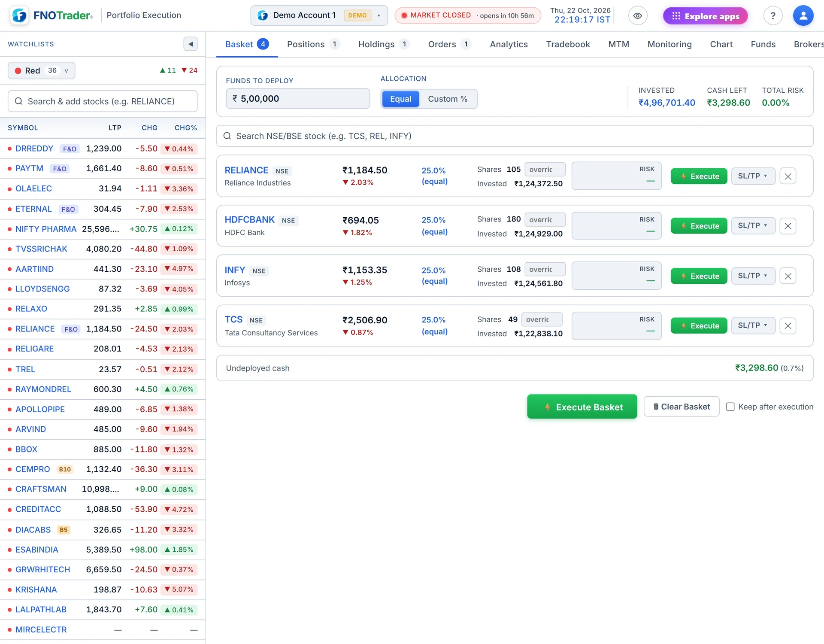The height and width of the screenshot is (644, 824).
Task: Click the Explore apps button
Action: point(705,16)
